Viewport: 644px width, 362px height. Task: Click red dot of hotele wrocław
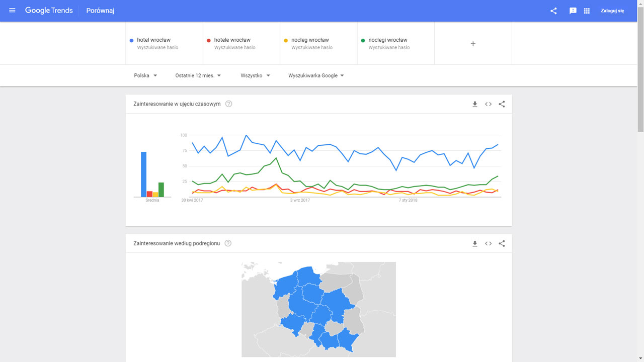point(209,40)
